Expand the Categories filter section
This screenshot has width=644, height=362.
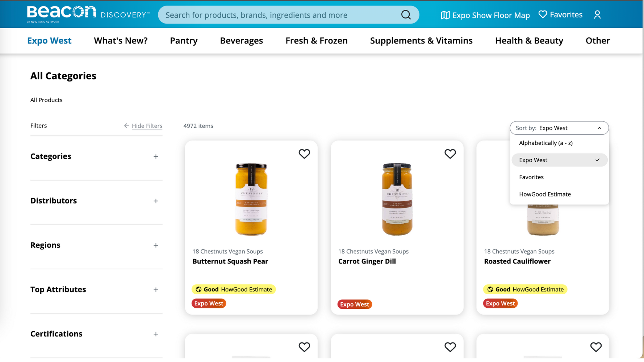(x=156, y=156)
